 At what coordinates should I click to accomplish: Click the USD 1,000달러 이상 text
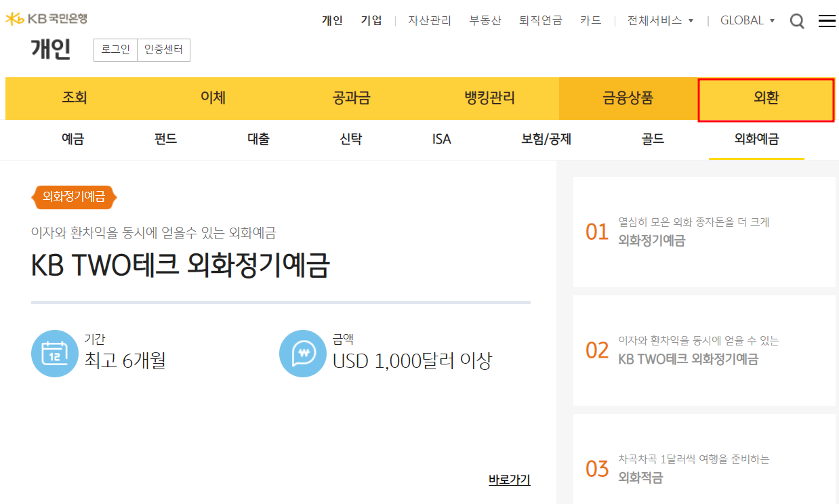coord(412,360)
